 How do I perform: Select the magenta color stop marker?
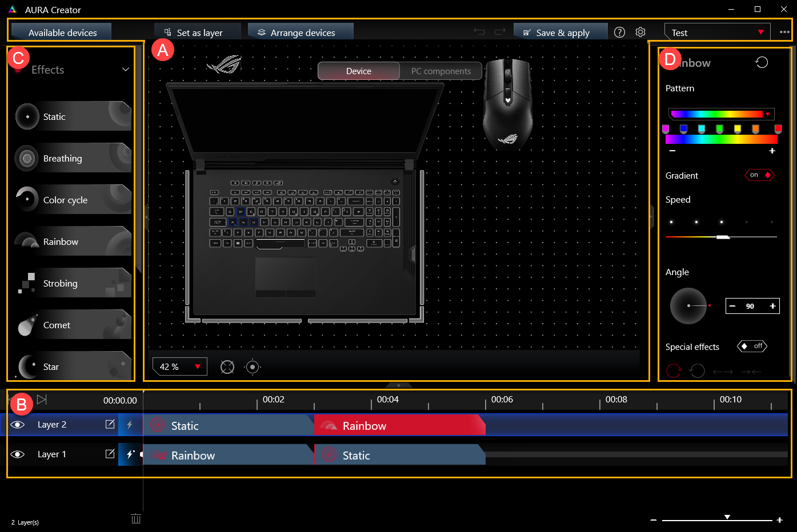[666, 129]
